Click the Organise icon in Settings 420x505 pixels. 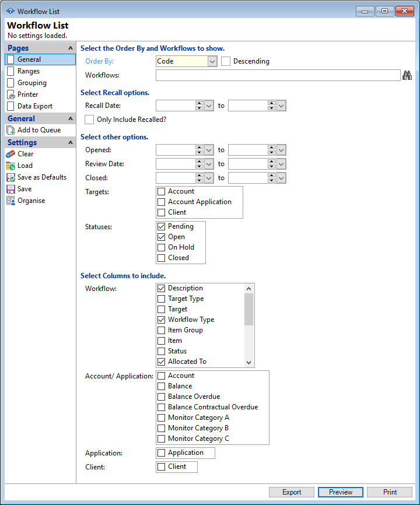[x=10, y=201]
